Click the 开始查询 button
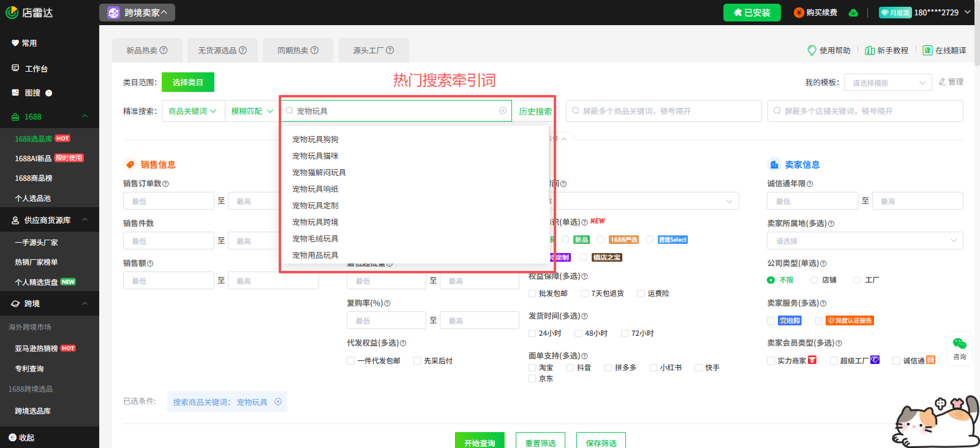 (480, 441)
